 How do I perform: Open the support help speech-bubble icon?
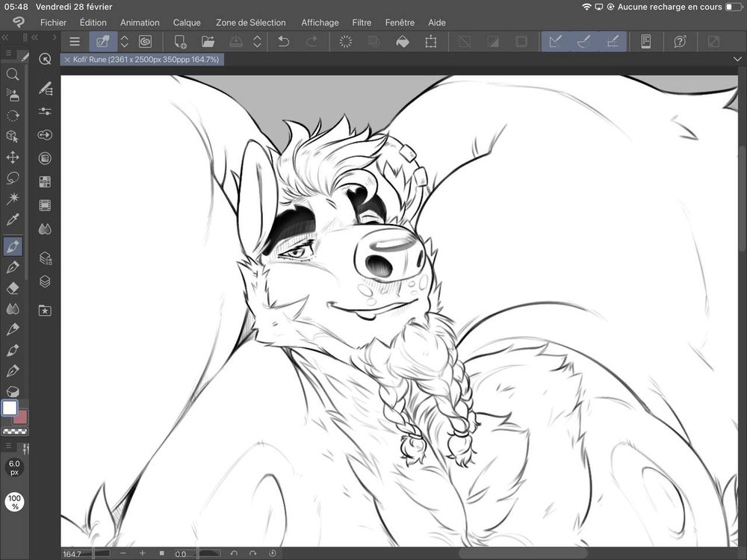[680, 41]
